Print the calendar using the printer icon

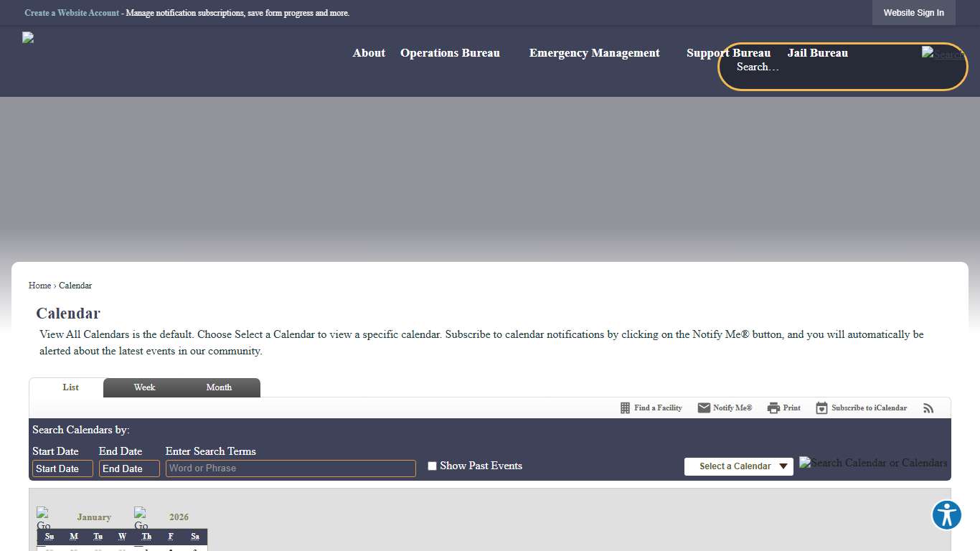(773, 408)
